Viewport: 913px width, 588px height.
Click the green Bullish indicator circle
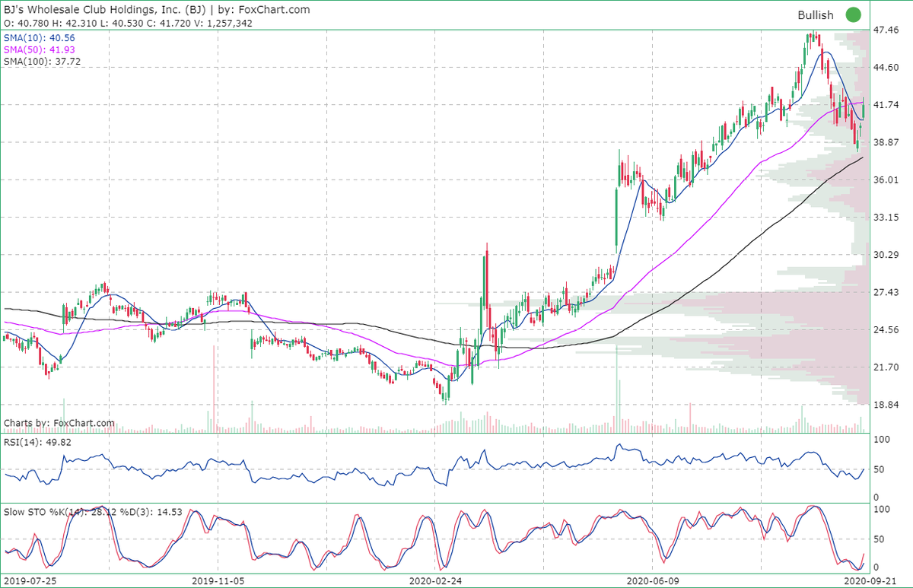coord(854,14)
